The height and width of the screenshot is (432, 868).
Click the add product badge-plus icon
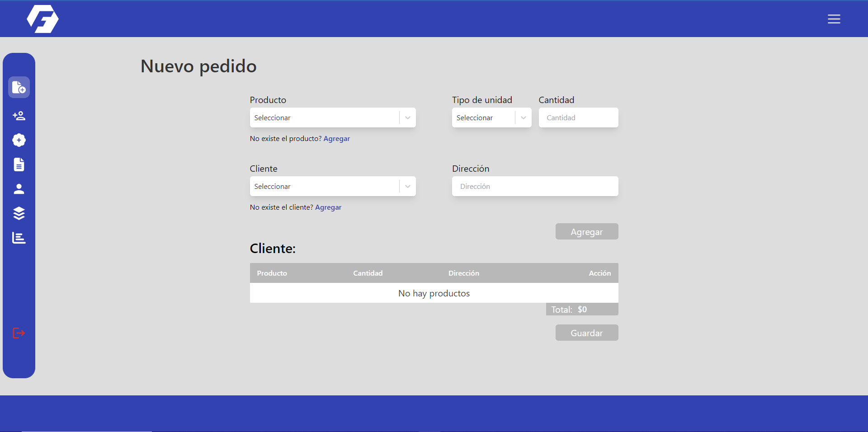pyautogui.click(x=19, y=140)
